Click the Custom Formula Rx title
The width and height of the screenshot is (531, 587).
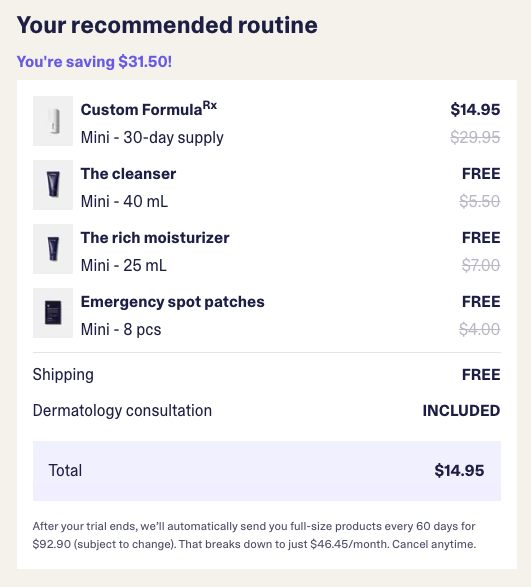(x=149, y=109)
